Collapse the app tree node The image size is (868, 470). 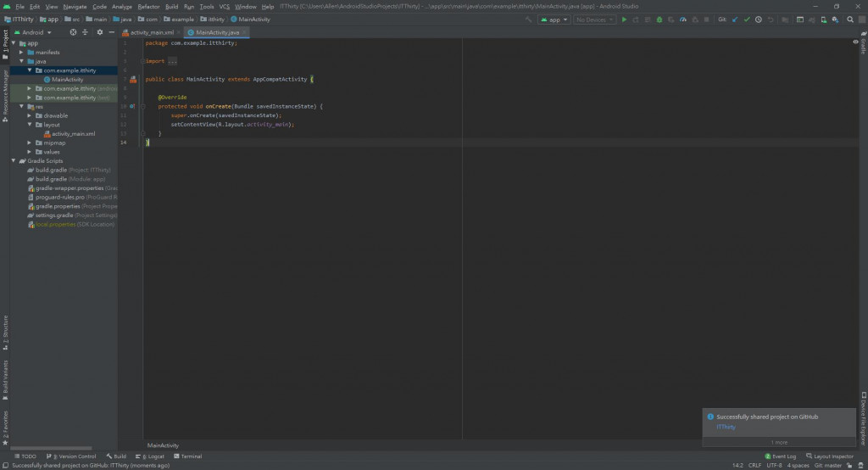14,43
